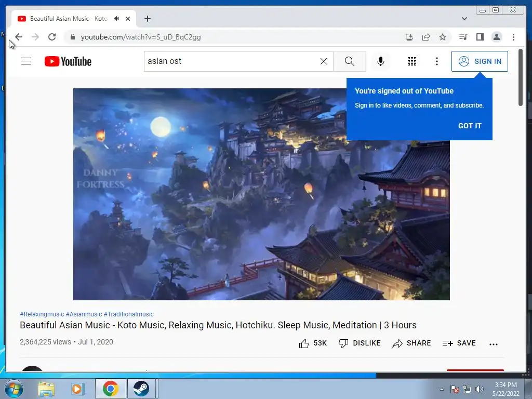Click the site lock icon in address bar
This screenshot has height=399, width=532.
[x=72, y=37]
